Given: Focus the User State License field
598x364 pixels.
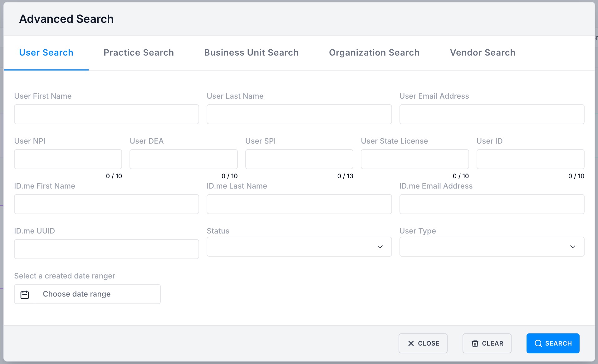Looking at the screenshot, I should 415,159.
